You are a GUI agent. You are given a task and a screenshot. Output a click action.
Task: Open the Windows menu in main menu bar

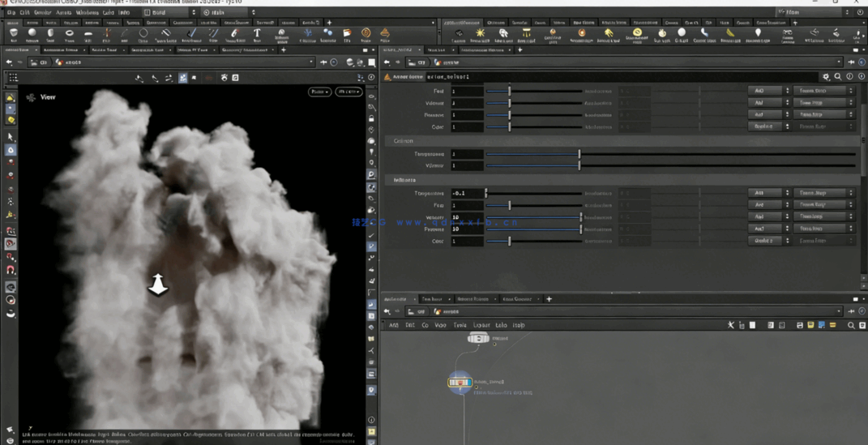tap(87, 12)
